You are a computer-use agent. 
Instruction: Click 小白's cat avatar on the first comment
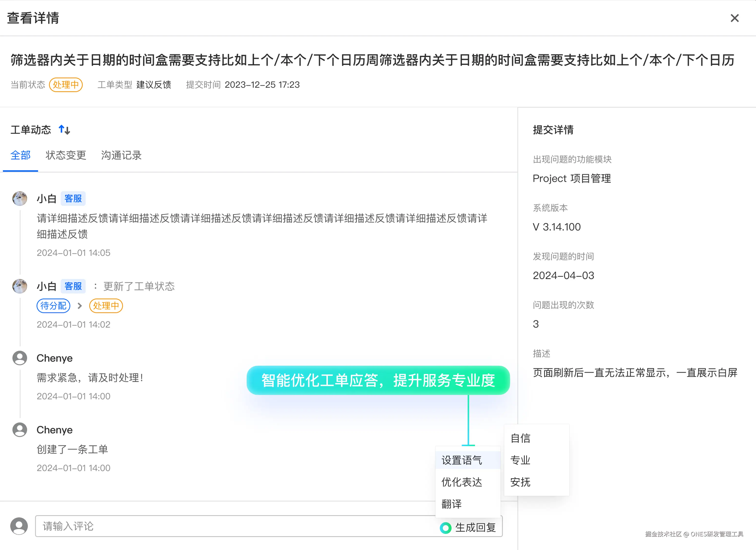coord(20,198)
